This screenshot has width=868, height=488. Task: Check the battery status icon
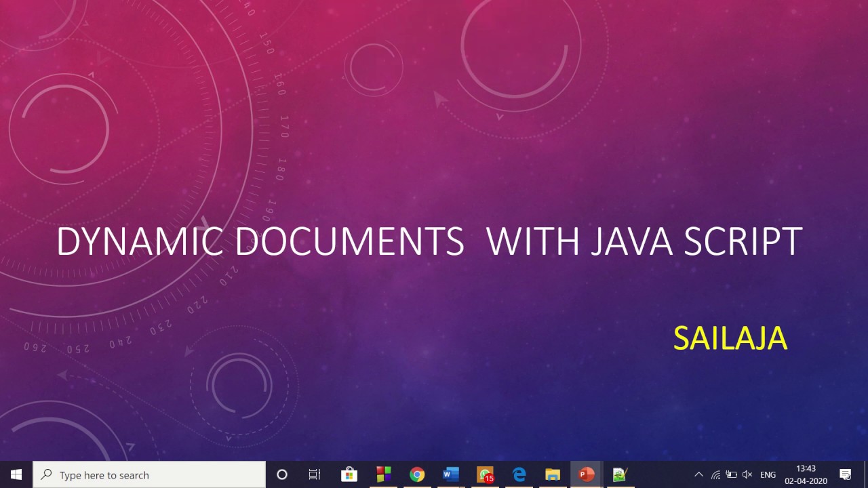click(731, 474)
